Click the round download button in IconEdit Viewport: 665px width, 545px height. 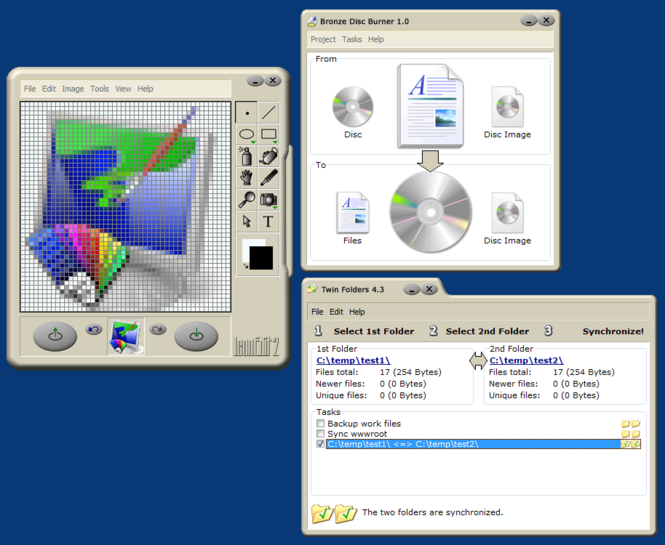click(196, 336)
